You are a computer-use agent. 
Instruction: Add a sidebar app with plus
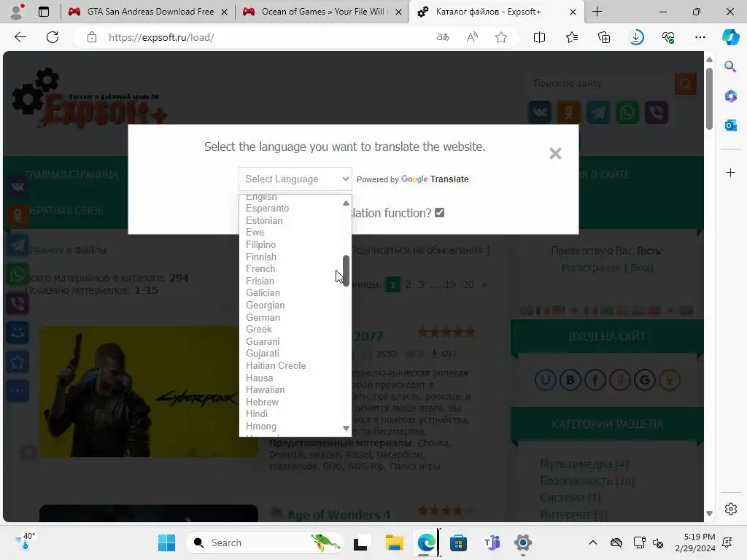pos(730,172)
